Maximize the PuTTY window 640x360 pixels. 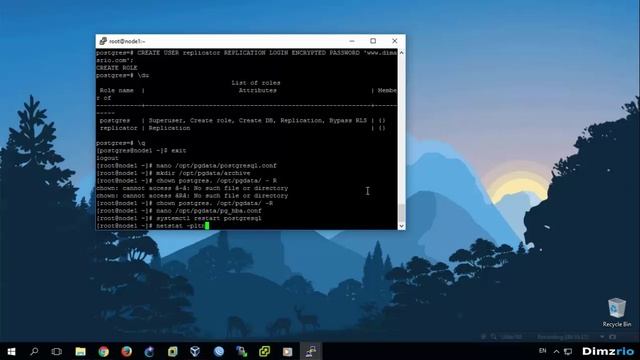[373, 41]
